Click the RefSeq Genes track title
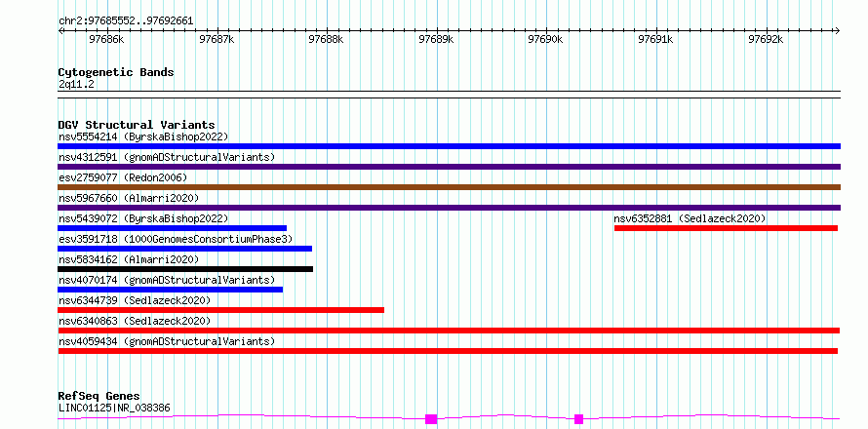The height and width of the screenshot is (429, 868). tap(99, 397)
